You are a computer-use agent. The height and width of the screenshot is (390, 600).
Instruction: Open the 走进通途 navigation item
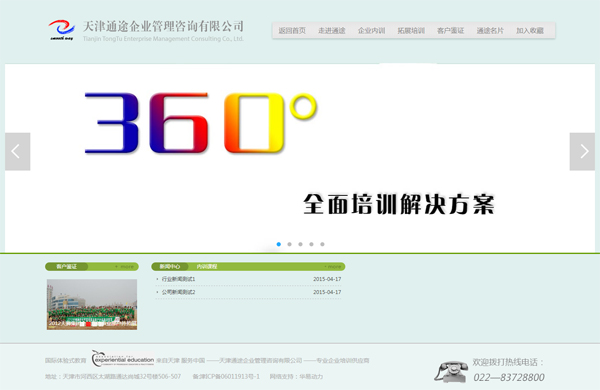(x=332, y=31)
